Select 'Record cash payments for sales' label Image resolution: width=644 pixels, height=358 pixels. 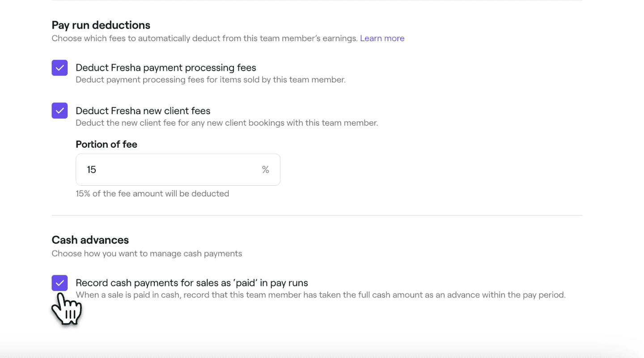coord(192,283)
